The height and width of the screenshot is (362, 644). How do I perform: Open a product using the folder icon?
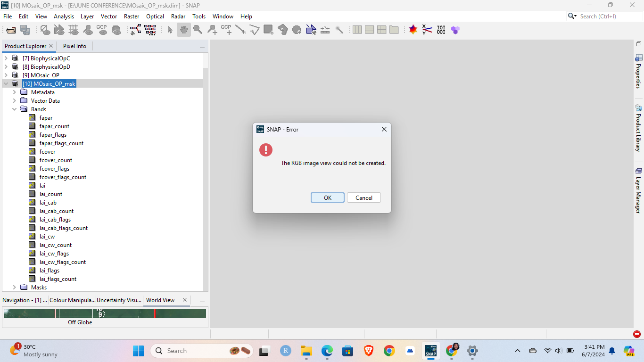pyautogui.click(x=10, y=29)
